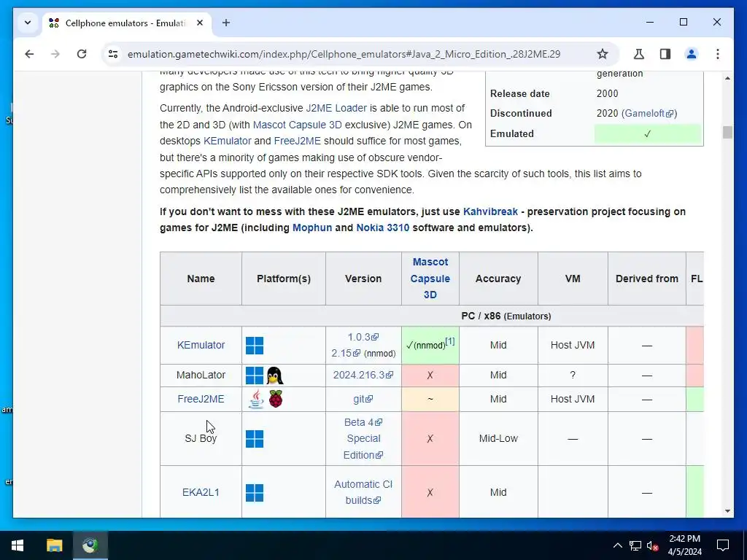
Task: Open the profile avatar icon
Action: coord(692,54)
